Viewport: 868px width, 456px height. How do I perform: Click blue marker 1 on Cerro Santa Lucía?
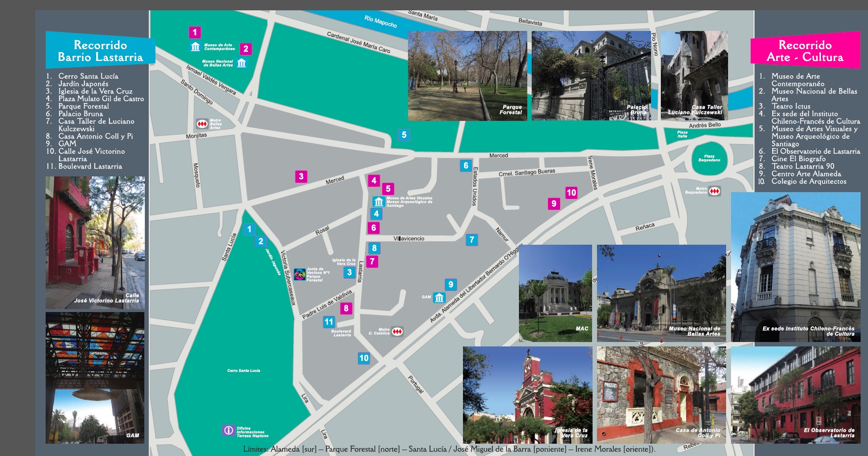(x=249, y=229)
